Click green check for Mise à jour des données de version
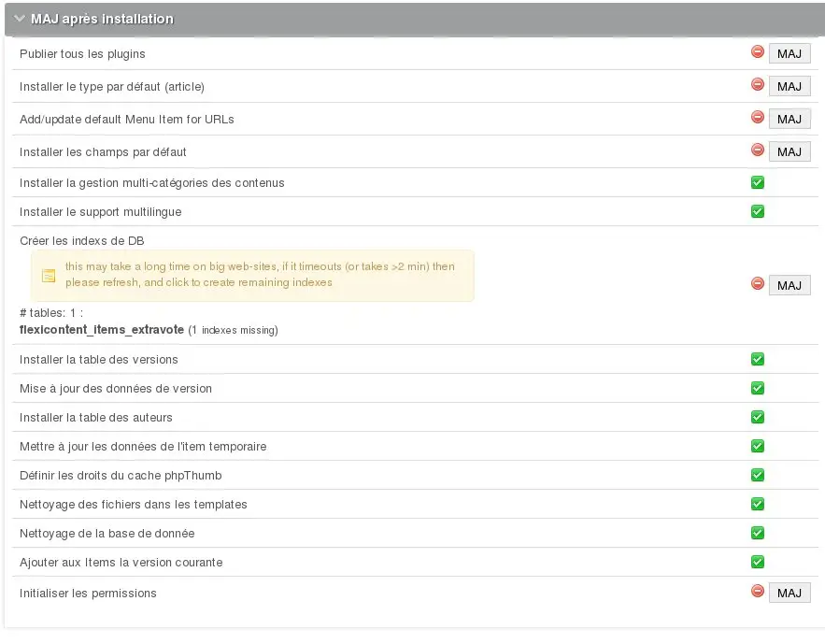 pos(757,388)
